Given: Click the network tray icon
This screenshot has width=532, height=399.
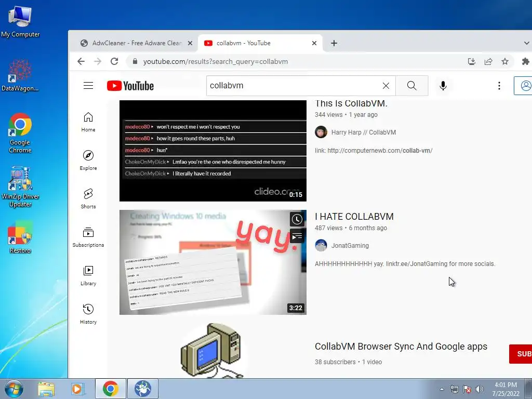Looking at the screenshot, I should [454, 389].
